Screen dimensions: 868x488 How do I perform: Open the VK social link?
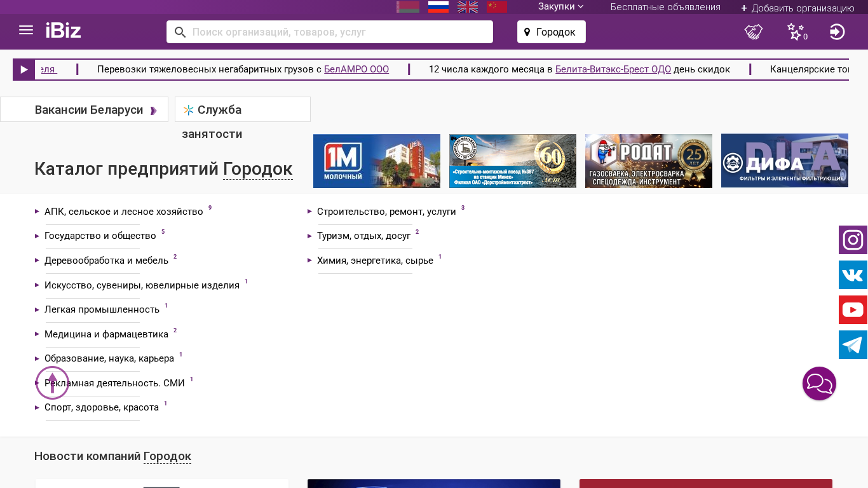coord(853,275)
